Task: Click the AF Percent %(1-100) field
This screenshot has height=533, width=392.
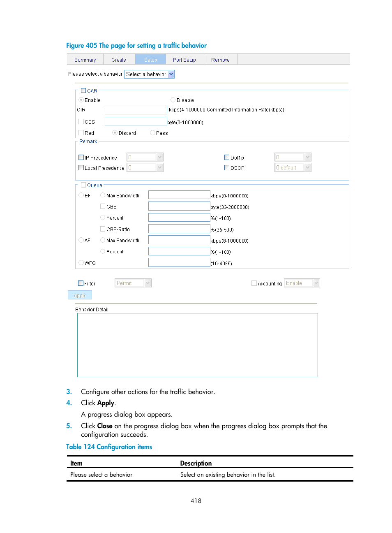Action: [x=179, y=251]
